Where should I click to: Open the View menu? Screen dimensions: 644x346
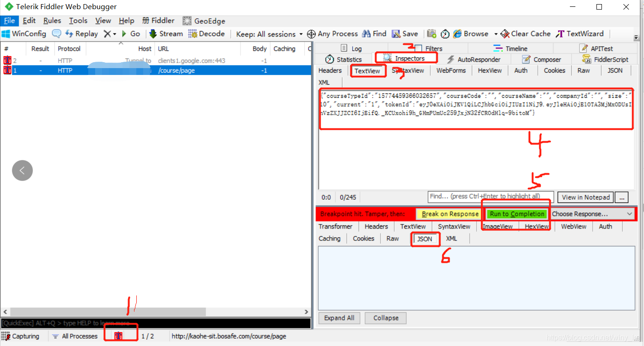click(x=103, y=21)
